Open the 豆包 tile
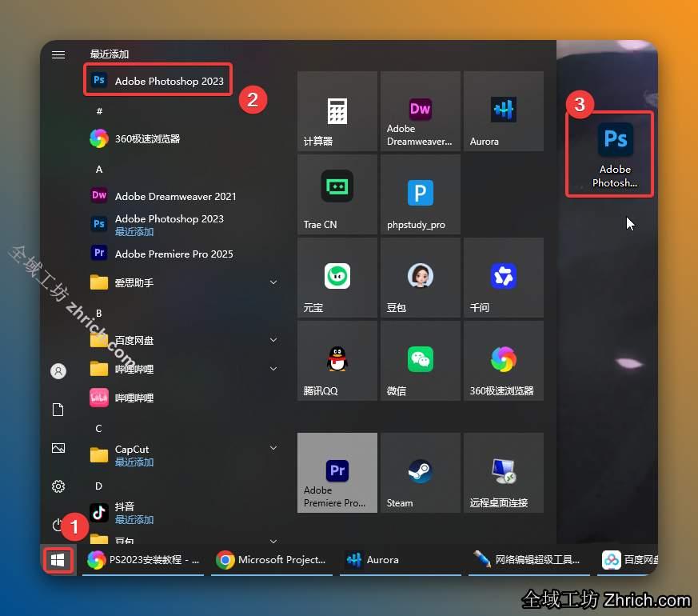This screenshot has height=616, width=698. 421,278
